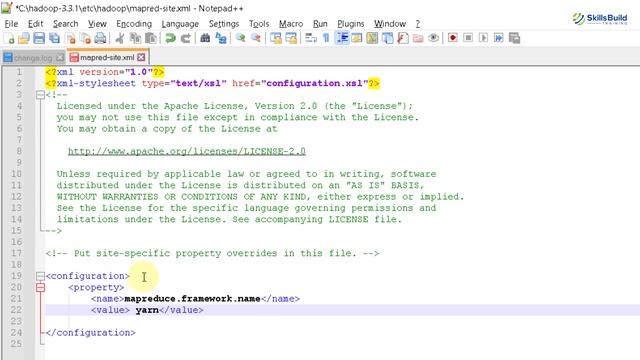Toggle Show All Characters pilcrow icon
Image resolution: width=640 pixels, height=360 pixels.
point(326,38)
